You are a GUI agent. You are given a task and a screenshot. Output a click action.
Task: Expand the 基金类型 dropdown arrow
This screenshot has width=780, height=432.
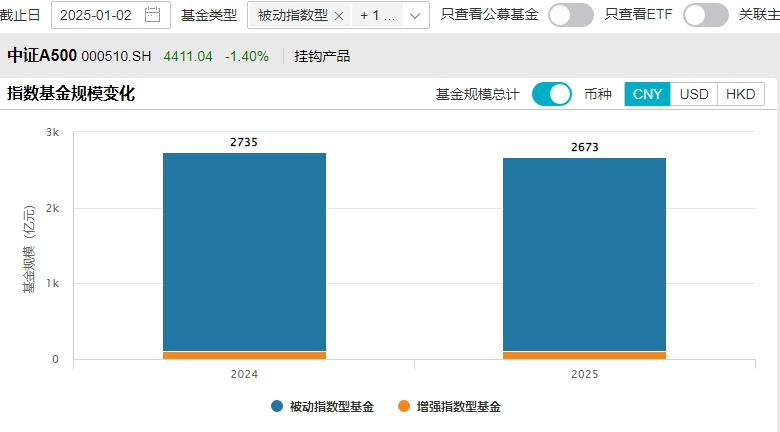tap(414, 16)
